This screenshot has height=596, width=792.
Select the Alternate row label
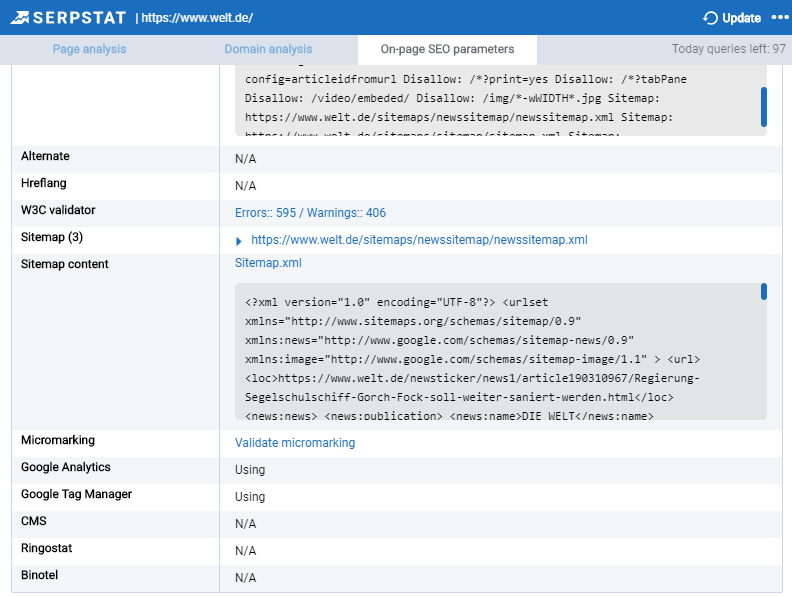pyautogui.click(x=45, y=156)
